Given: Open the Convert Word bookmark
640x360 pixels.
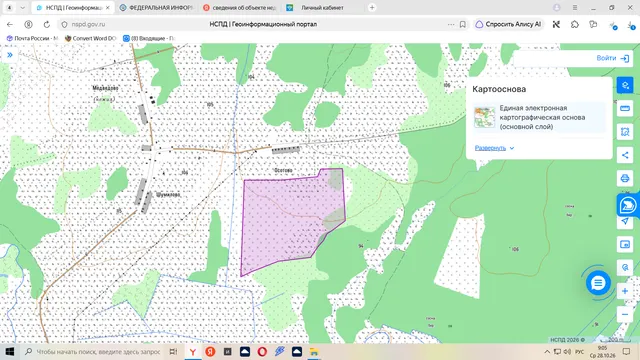Looking at the screenshot, I should (x=90, y=38).
